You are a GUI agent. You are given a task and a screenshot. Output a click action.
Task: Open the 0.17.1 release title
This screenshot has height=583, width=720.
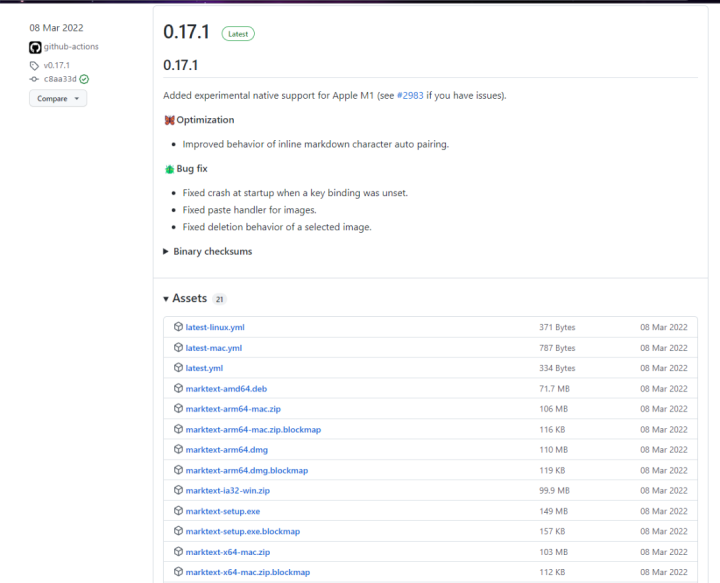coord(186,32)
